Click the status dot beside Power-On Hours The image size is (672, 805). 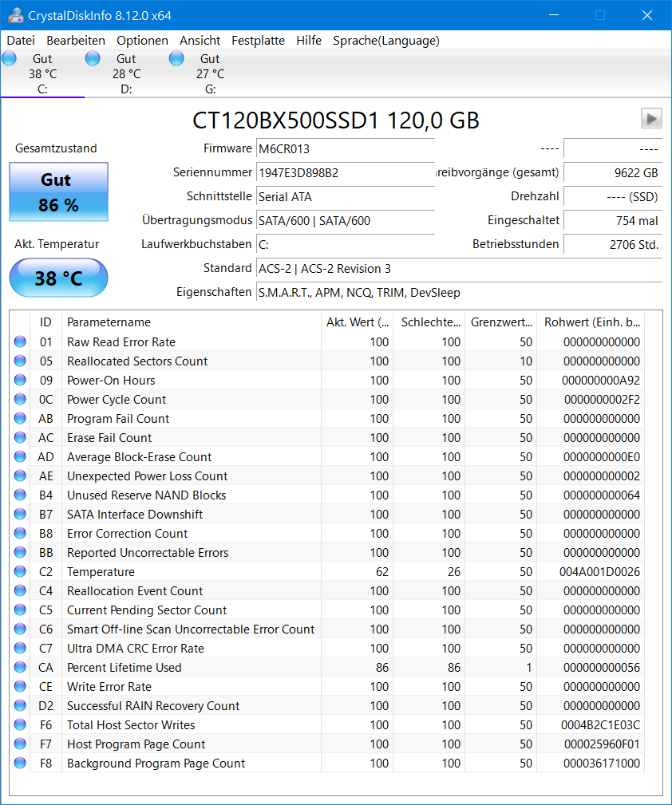19,380
